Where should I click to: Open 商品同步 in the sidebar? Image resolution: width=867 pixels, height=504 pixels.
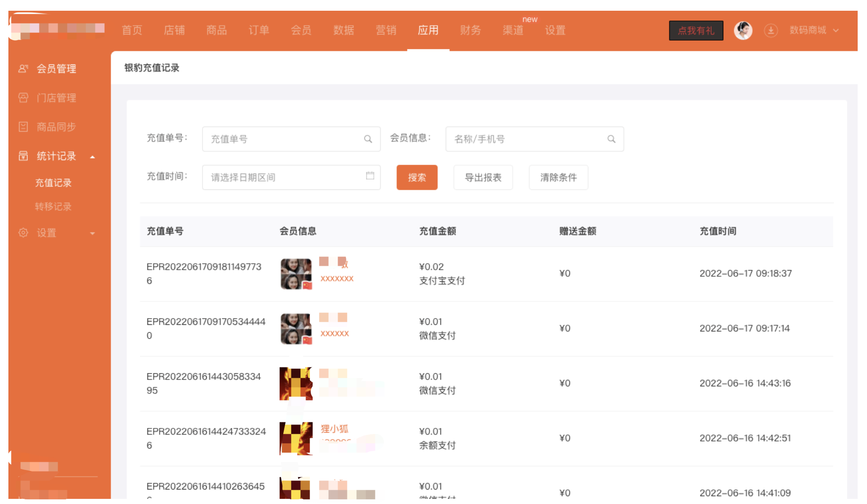(x=56, y=126)
